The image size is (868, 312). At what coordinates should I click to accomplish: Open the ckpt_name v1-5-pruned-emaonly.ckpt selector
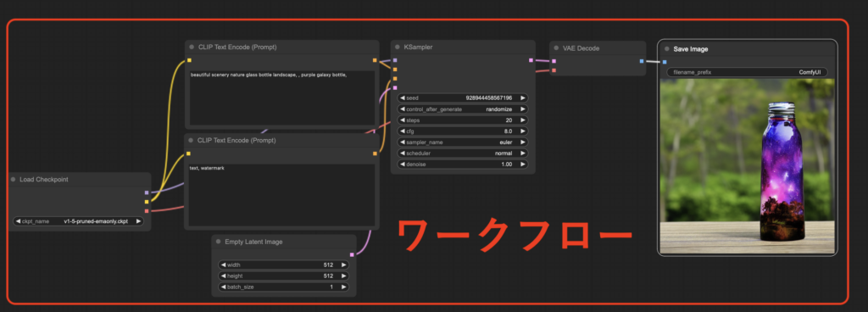(78, 221)
